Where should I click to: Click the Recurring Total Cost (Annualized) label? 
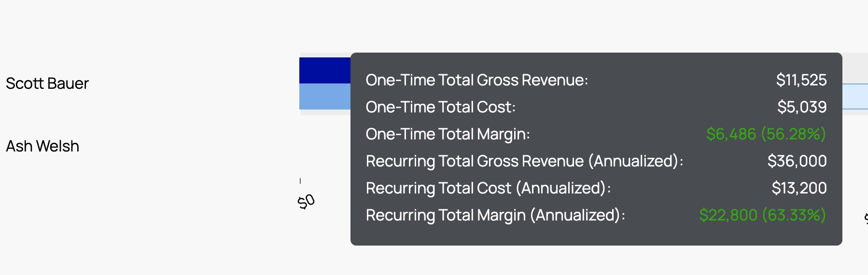coord(488,188)
